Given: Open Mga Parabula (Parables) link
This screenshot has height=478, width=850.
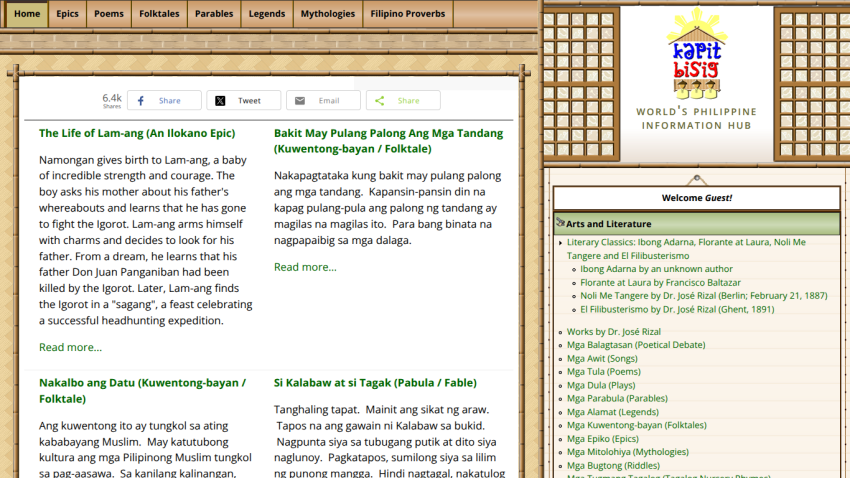Looking at the screenshot, I should (617, 398).
